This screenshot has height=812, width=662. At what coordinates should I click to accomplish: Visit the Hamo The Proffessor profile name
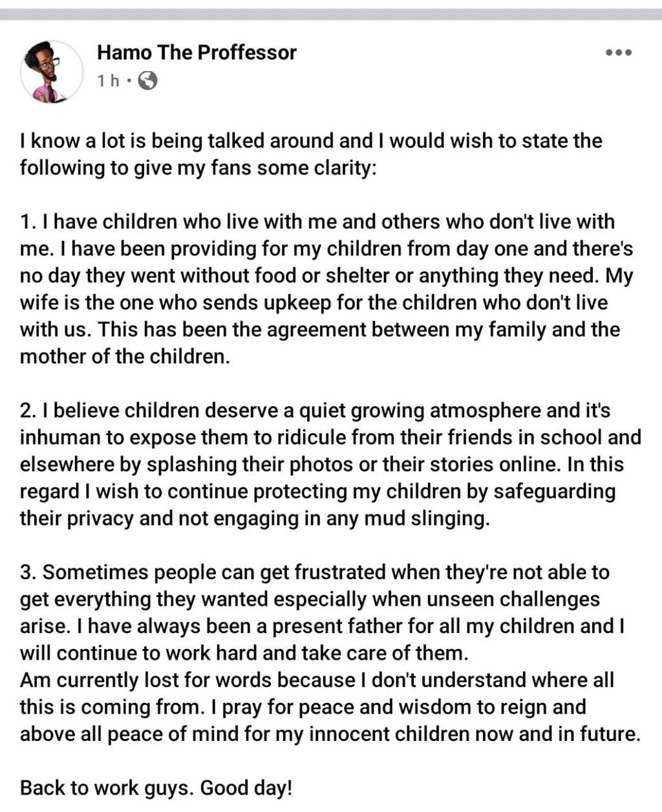tap(197, 52)
